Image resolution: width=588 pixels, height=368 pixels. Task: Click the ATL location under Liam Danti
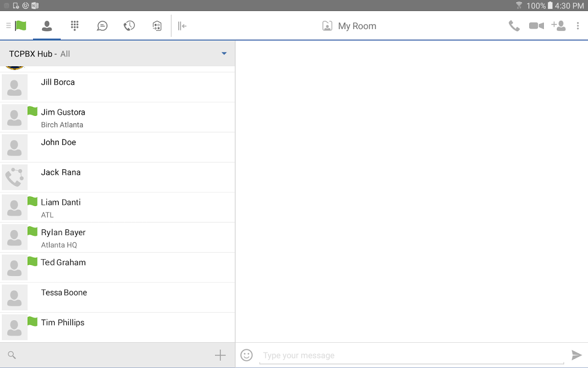pyautogui.click(x=47, y=215)
